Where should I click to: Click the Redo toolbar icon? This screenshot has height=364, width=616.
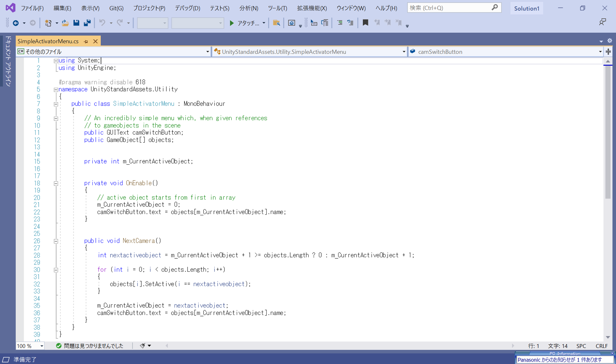point(119,23)
